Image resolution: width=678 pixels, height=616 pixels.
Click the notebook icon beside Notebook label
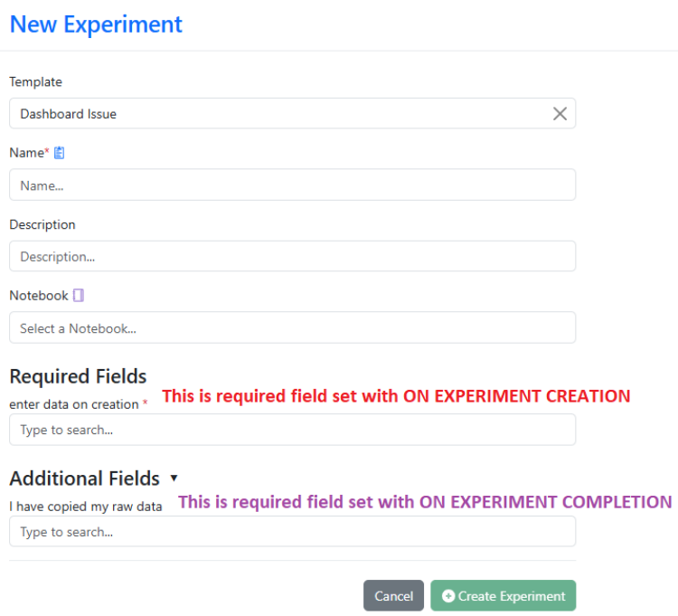pos(79,296)
